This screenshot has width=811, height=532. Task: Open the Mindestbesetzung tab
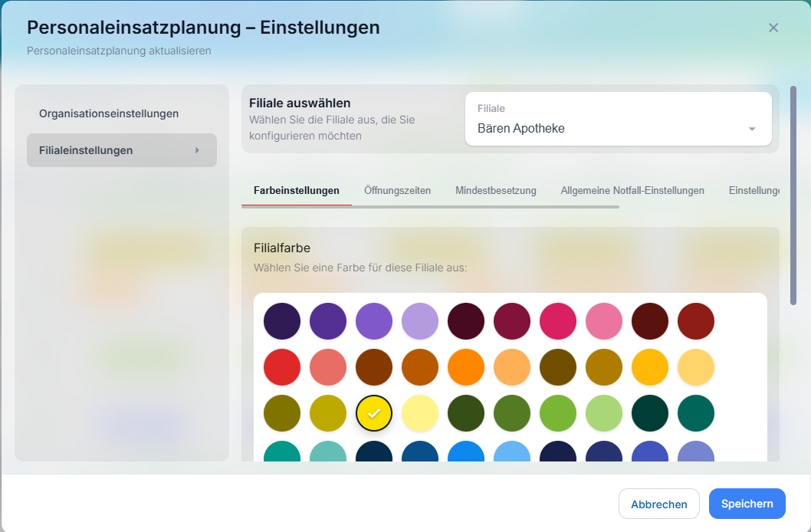(x=495, y=190)
